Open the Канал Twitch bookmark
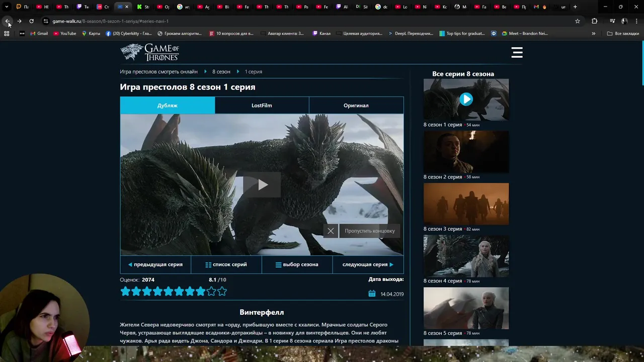 [x=321, y=34]
